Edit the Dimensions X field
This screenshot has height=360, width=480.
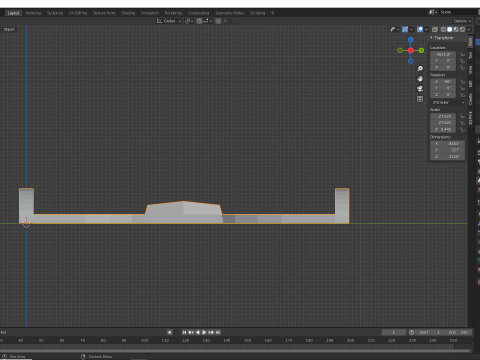tap(447, 143)
